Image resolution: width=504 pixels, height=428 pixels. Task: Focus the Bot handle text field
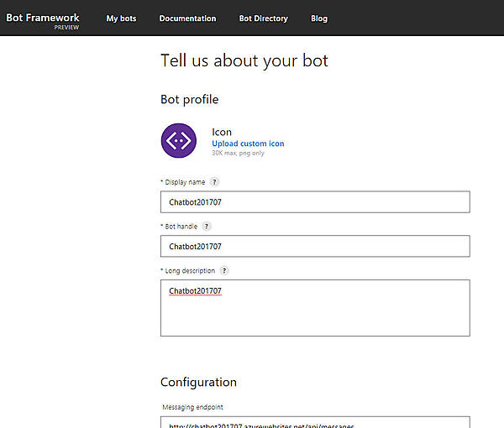coord(315,246)
